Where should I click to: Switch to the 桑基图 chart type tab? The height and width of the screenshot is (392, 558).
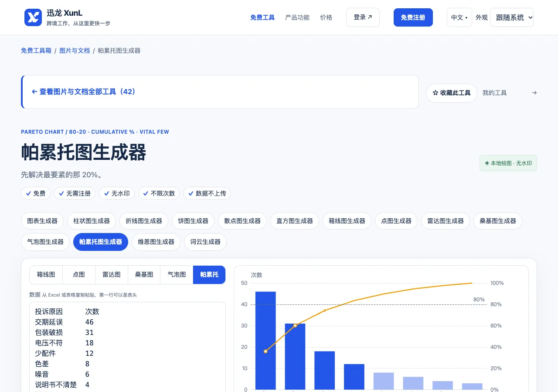144,275
